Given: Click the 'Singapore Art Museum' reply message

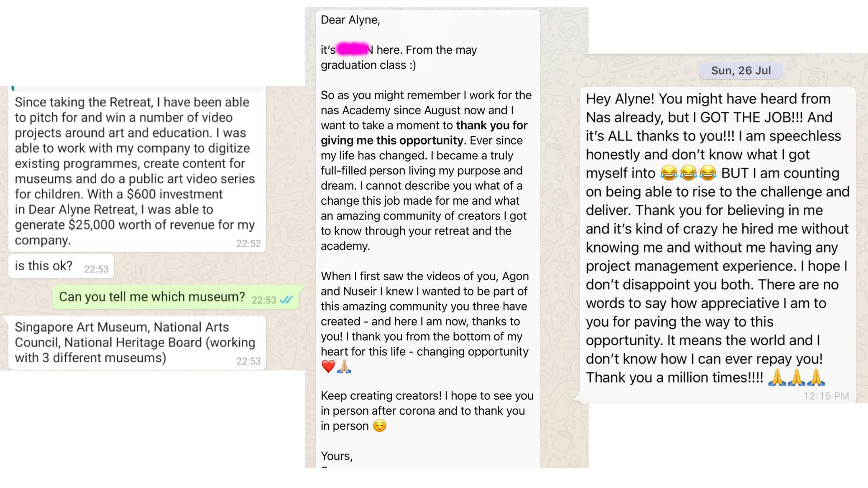Looking at the screenshot, I should click(x=137, y=343).
